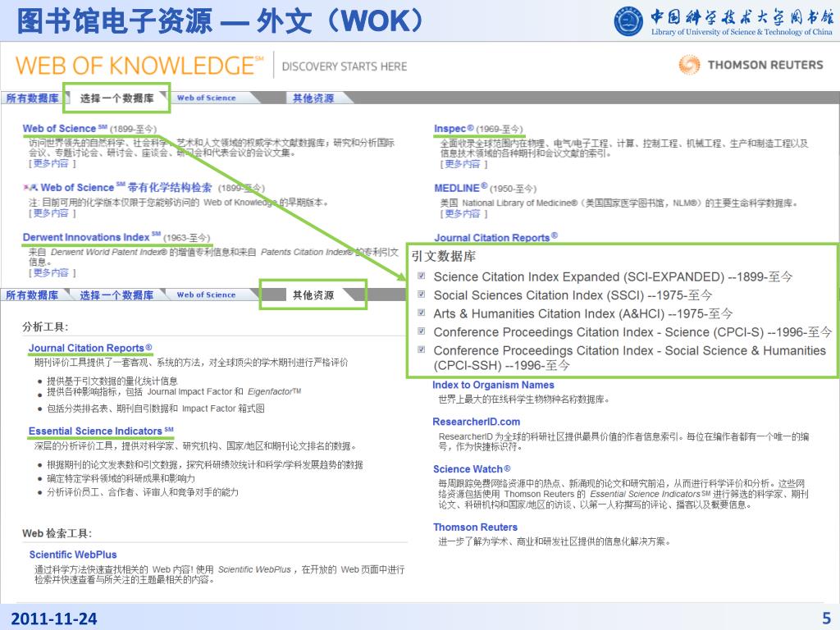The width and height of the screenshot is (840, 630).
Task: Toggle the Arts & Humanities Citation Index checkbox
Action: [422, 313]
